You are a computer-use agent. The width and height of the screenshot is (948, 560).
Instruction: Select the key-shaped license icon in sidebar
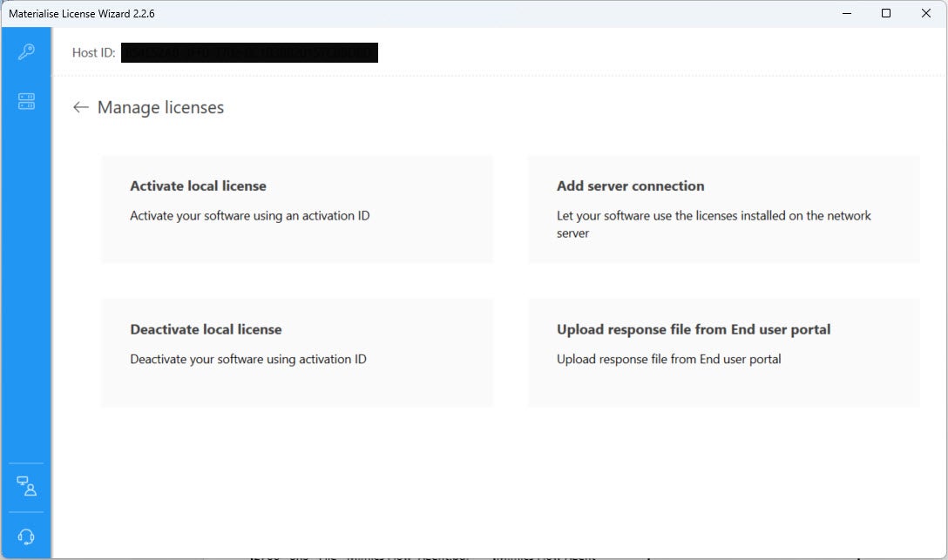pos(26,51)
